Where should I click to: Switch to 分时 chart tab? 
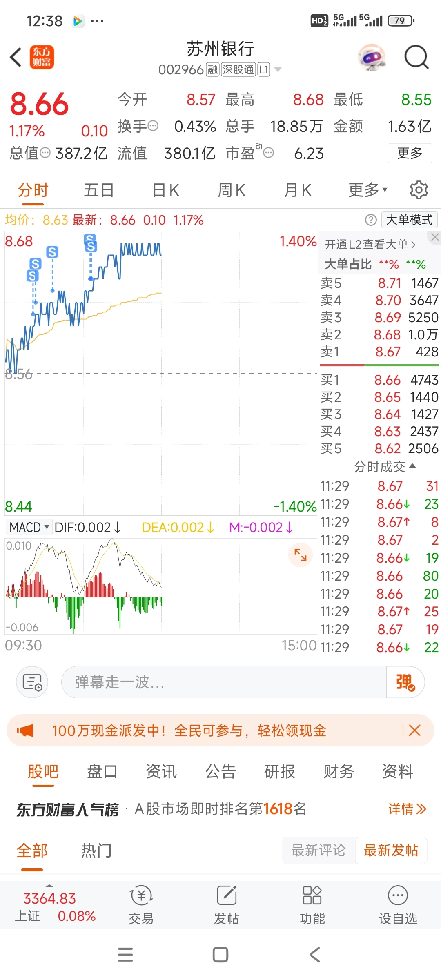[x=33, y=190]
